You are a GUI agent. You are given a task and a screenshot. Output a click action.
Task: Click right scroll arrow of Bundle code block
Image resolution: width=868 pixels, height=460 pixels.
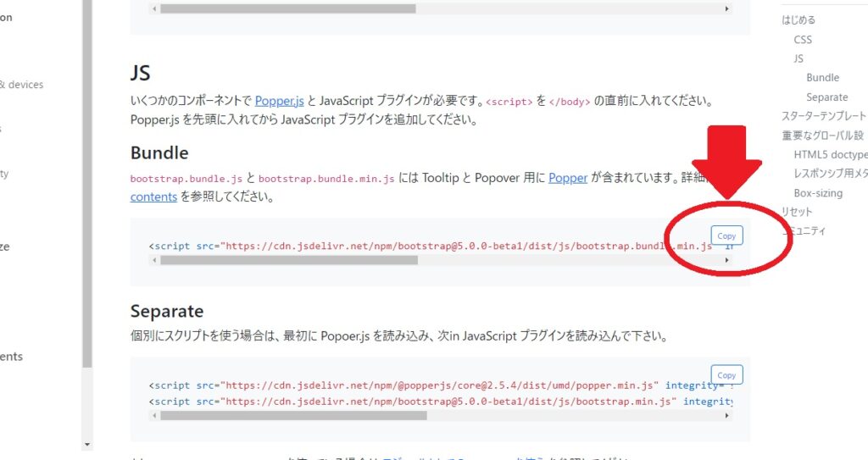726,260
